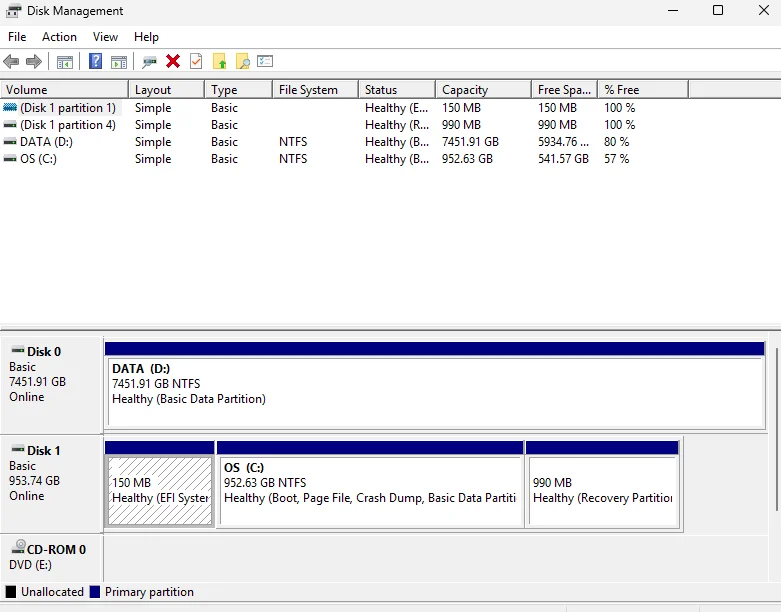Click the Disk 1 label panel
Viewport: 781px width, 612px height.
[x=52, y=484]
